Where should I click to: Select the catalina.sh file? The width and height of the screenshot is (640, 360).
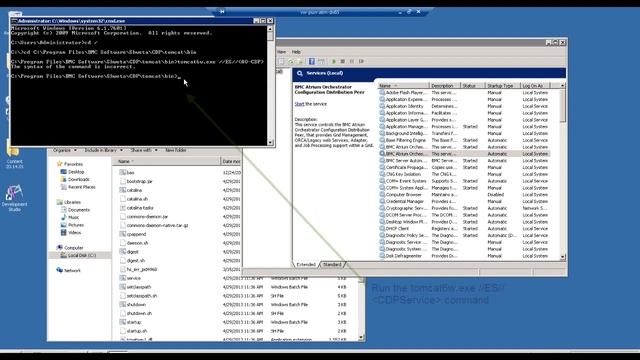134,199
